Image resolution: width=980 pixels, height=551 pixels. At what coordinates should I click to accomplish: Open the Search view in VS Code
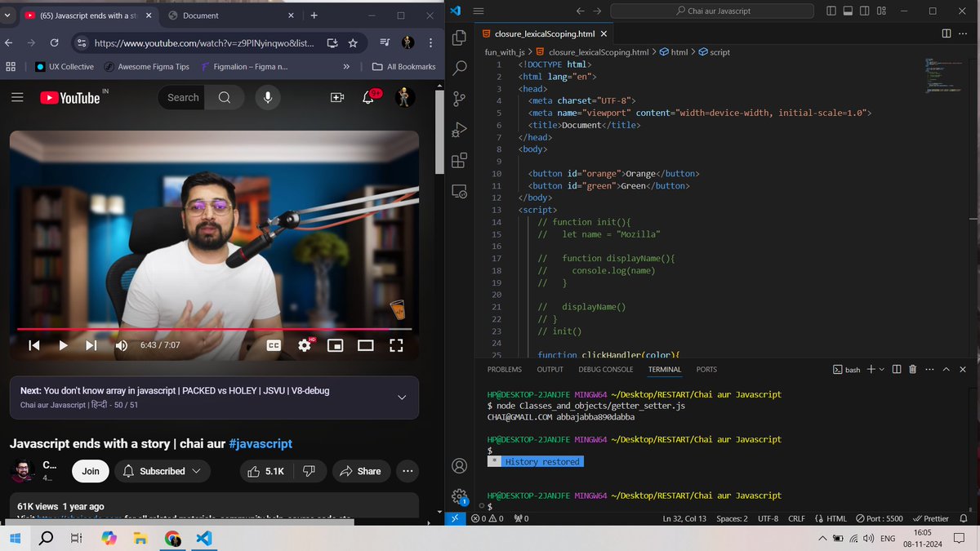[459, 68]
